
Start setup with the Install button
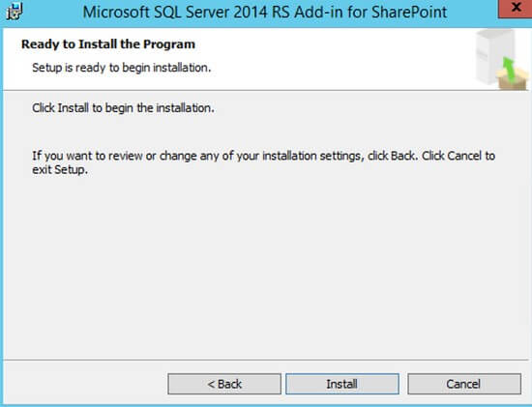click(x=342, y=384)
